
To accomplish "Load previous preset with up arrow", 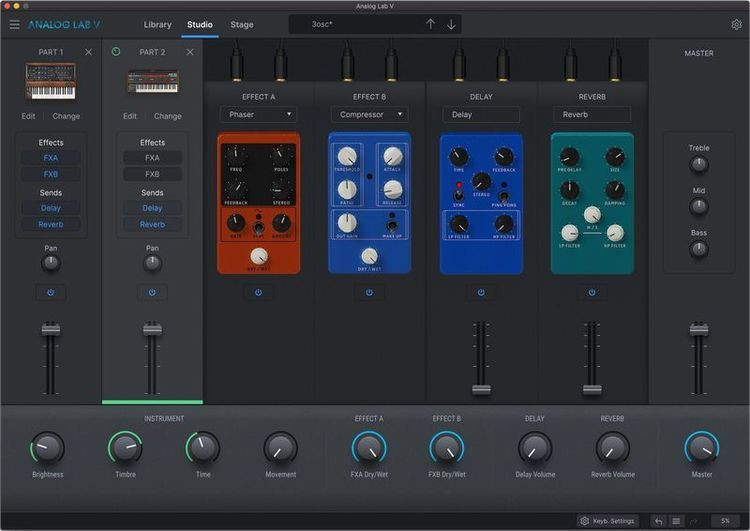I will point(430,24).
